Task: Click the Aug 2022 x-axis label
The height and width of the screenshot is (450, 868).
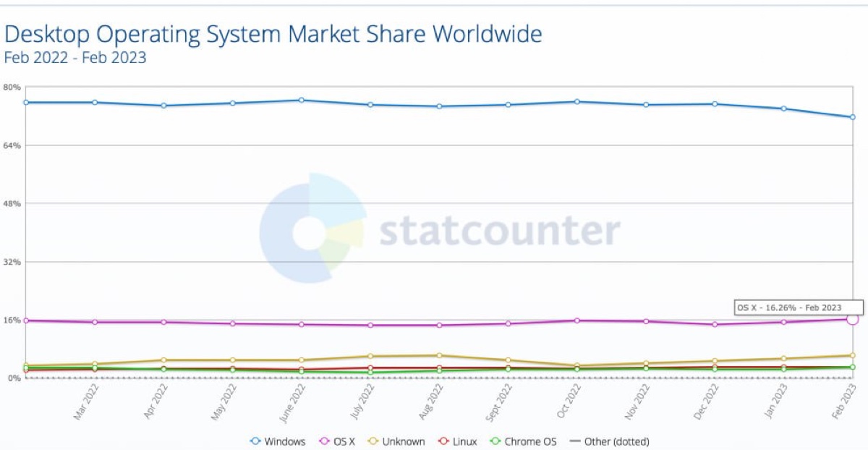Action: [432, 402]
